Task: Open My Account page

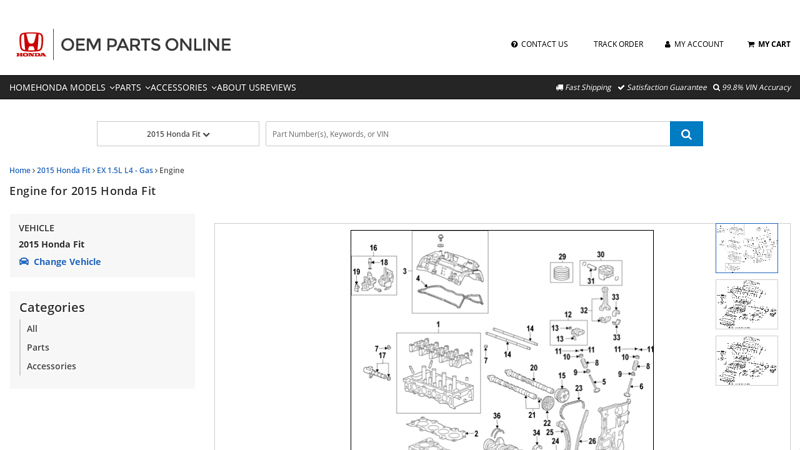Action: (x=694, y=44)
